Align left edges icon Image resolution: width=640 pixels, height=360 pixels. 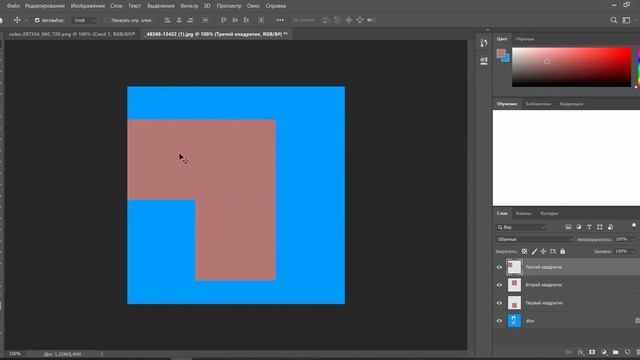167,20
